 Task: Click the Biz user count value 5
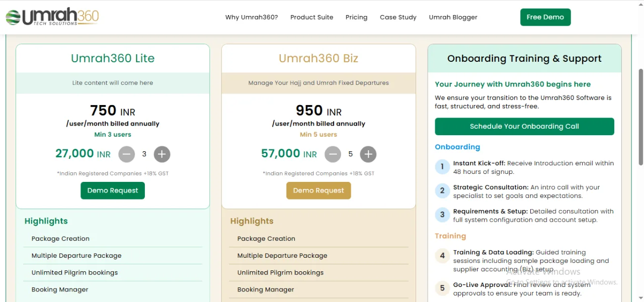(x=351, y=154)
